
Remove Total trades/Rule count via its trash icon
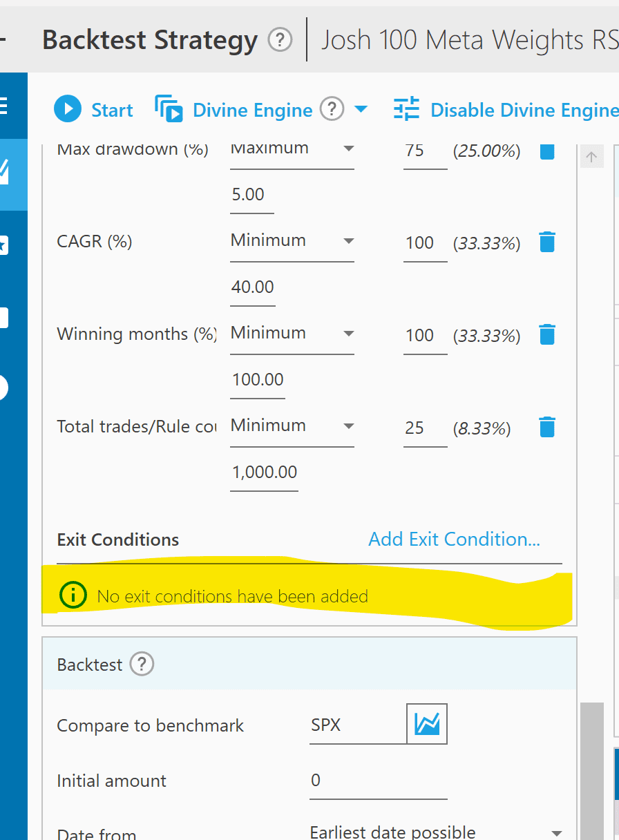547,427
